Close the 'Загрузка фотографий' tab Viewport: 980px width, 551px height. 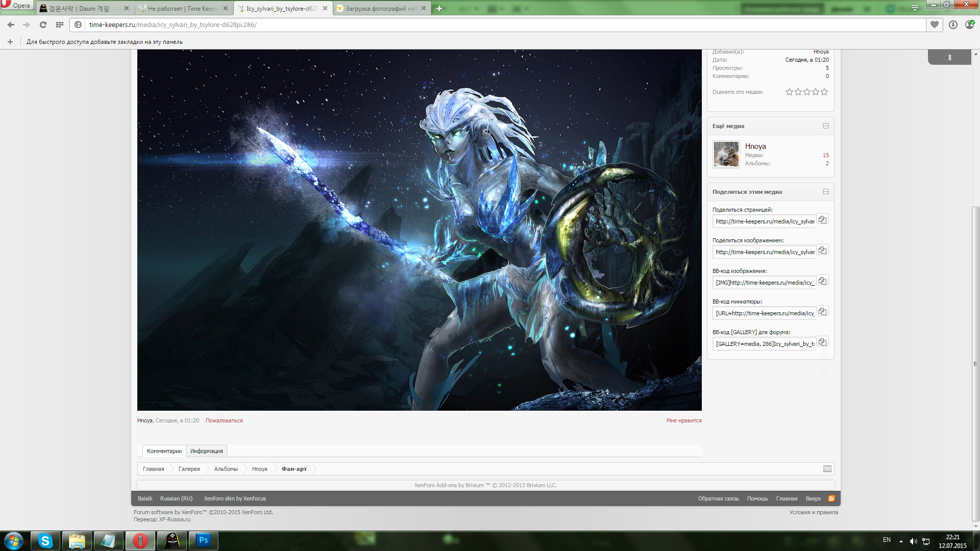tap(423, 8)
